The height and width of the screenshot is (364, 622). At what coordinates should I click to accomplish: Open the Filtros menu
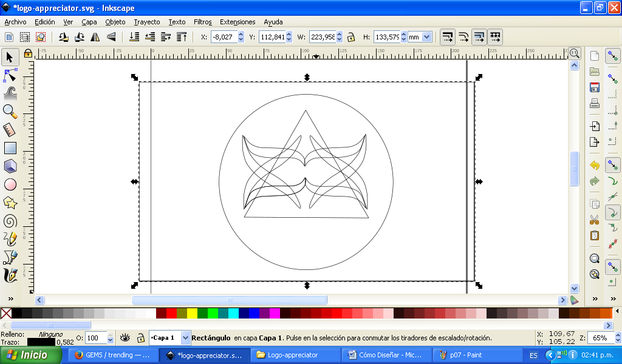[203, 22]
